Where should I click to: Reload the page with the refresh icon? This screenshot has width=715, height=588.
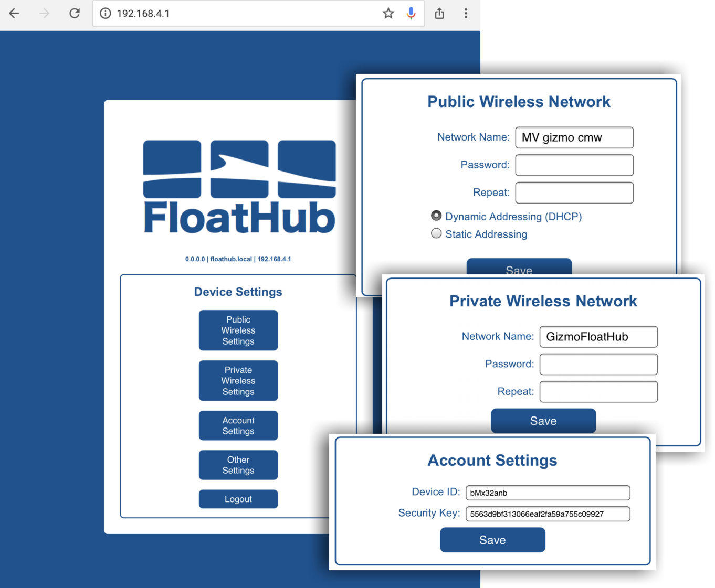pos(75,13)
